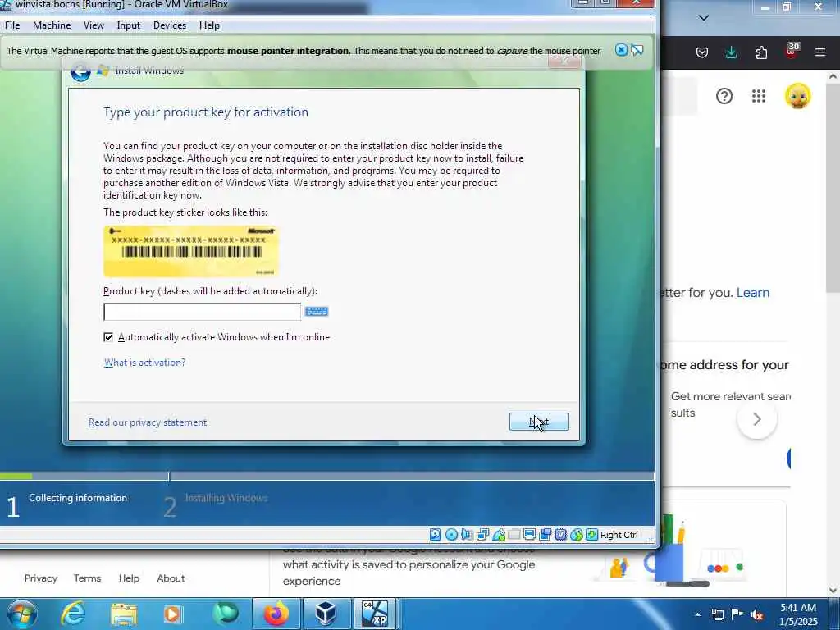
Task: Click the USB devices indicator icon
Action: (498, 535)
